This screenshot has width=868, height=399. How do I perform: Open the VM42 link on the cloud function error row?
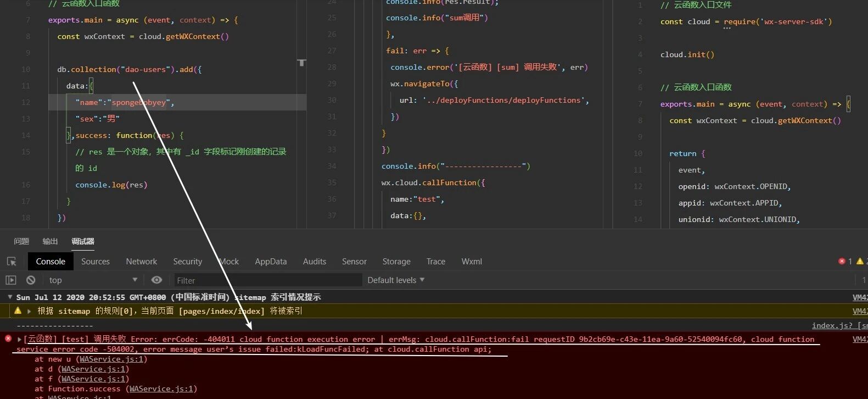860,340
